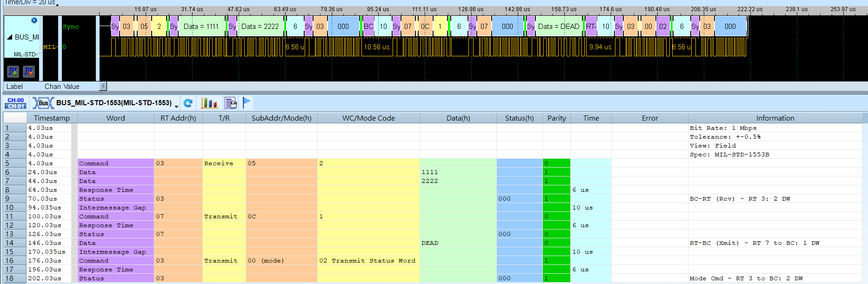868x284 pixels.
Task: Collapse the BUS_MI bus tree triangle
Action: [9, 37]
